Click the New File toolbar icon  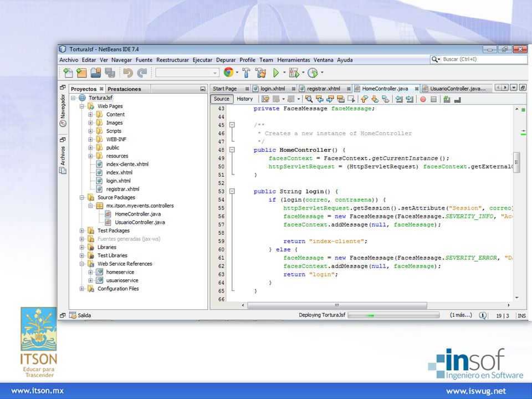click(x=68, y=72)
